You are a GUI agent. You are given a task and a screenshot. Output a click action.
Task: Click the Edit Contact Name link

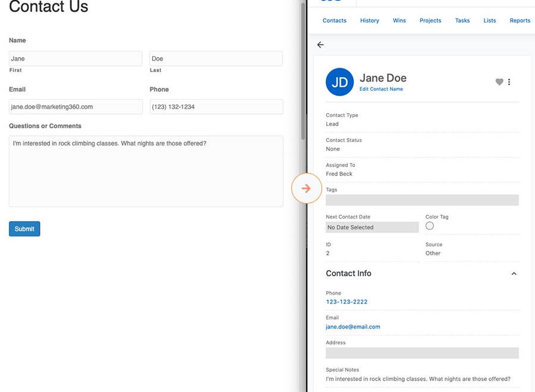coord(381,89)
